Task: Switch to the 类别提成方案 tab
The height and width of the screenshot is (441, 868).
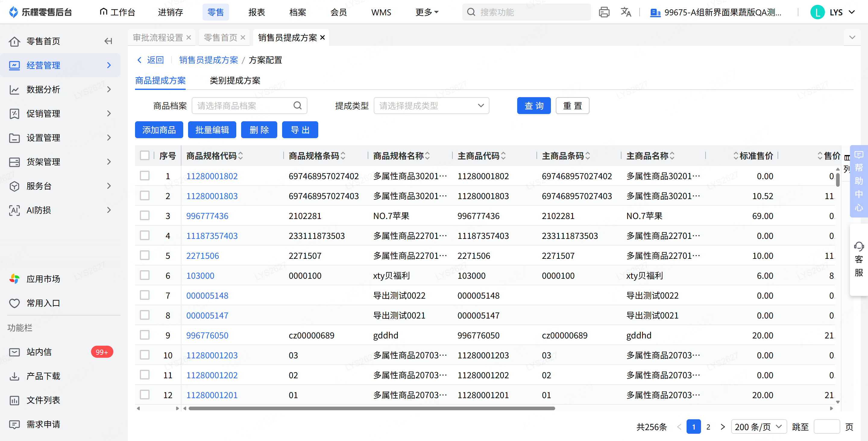Action: 235,80
